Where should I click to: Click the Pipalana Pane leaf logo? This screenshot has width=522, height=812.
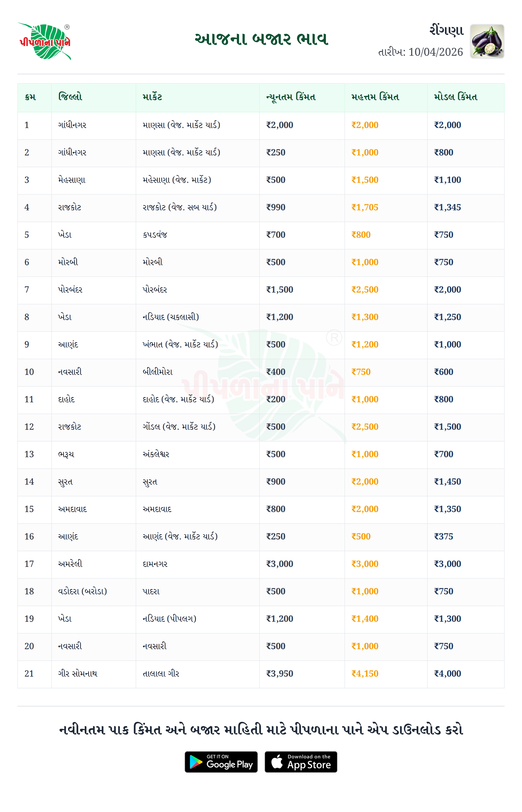coord(45,41)
